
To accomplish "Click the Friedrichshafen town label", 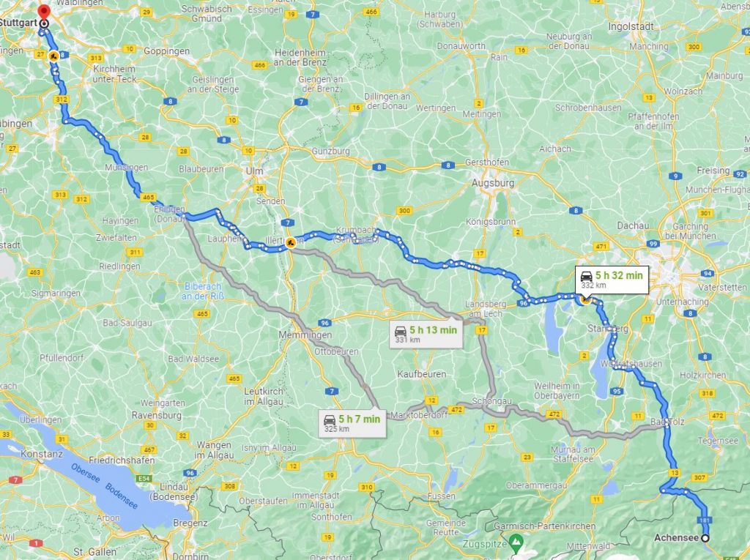I will click(x=122, y=460).
